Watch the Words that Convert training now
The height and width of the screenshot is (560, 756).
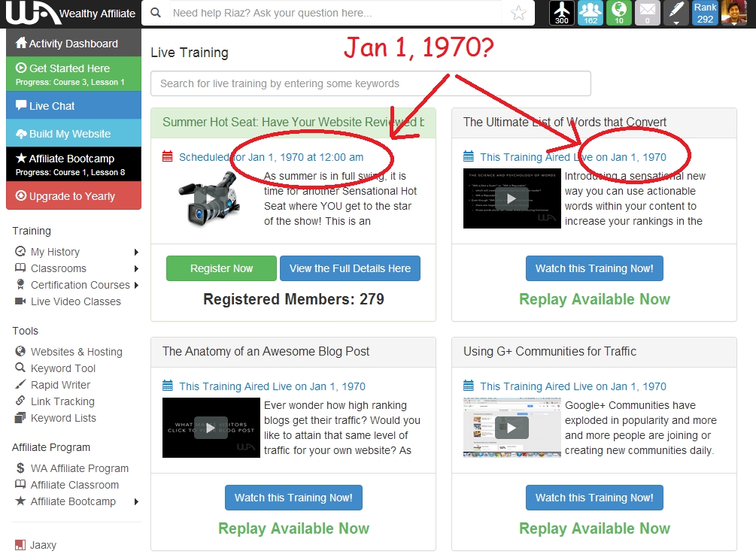point(594,268)
